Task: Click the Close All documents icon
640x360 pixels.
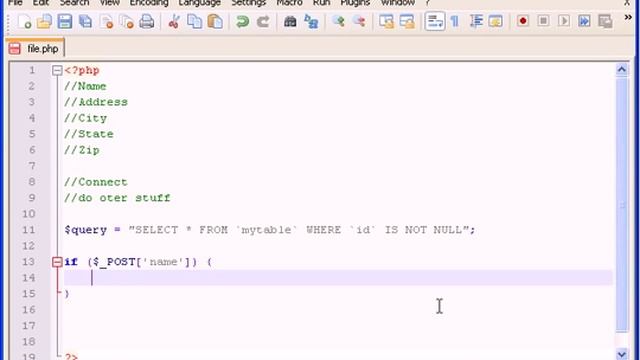Action: [127, 21]
